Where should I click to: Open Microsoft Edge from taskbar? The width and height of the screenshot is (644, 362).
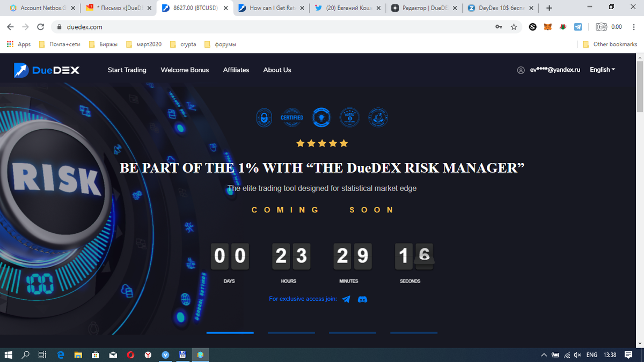pyautogui.click(x=61, y=354)
